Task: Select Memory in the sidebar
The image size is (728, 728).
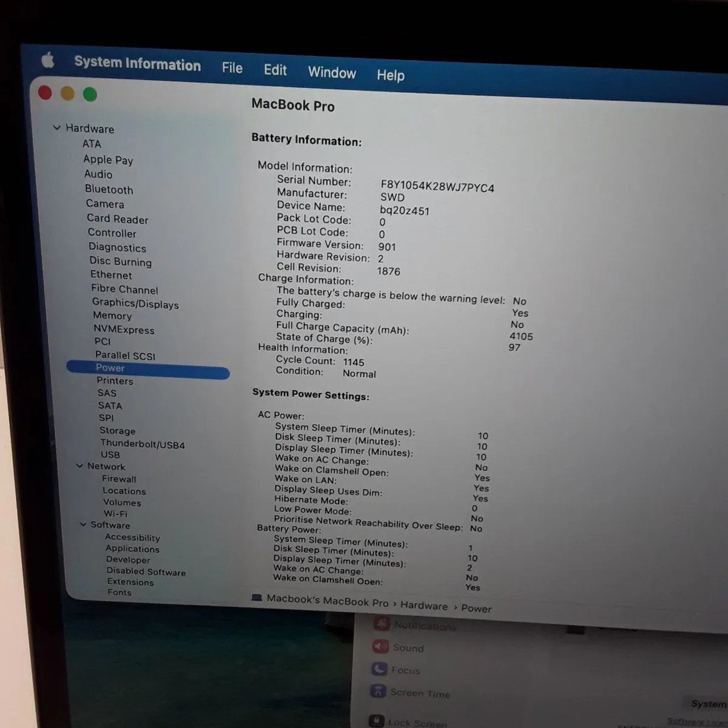Action: click(x=112, y=315)
